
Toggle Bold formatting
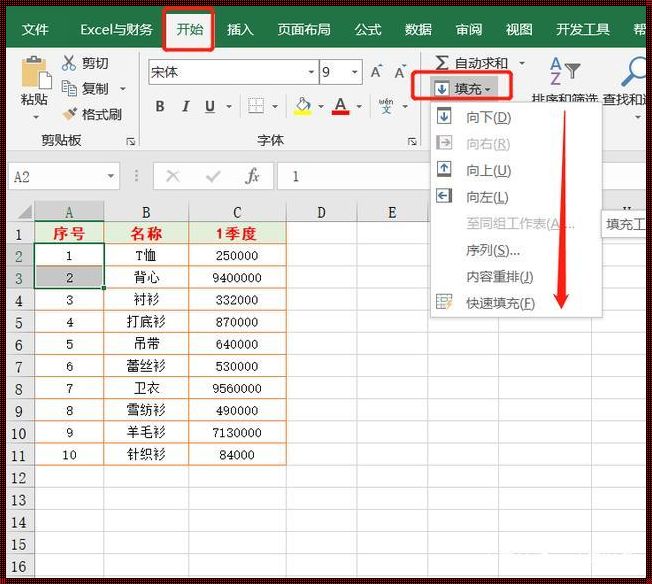[x=160, y=106]
